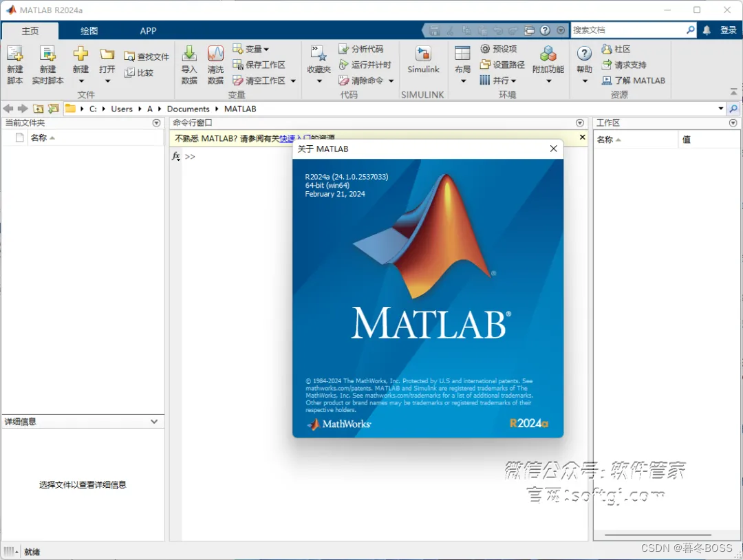Viewport: 743px width, 560px height.
Task: Click the help icon in quick access toolbar
Action: click(x=546, y=30)
